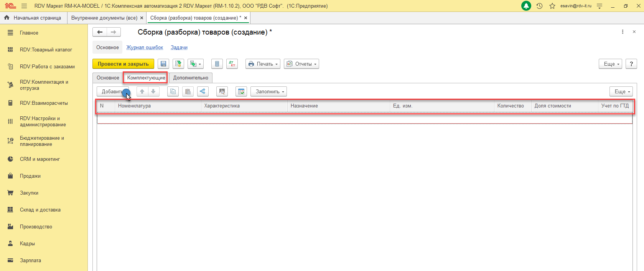
Task: Click the save document floppy disk icon
Action: (163, 64)
